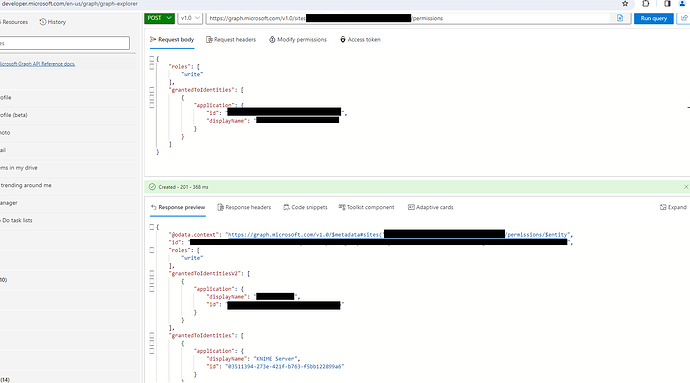Click the share query icon beside Run query
This screenshot has height=383, width=690.
(684, 18)
